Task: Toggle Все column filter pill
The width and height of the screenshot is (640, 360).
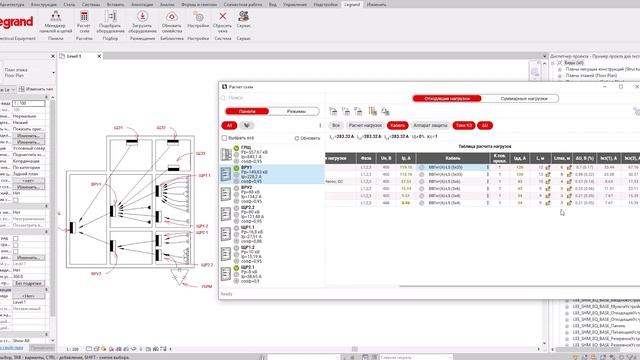Action: point(336,125)
